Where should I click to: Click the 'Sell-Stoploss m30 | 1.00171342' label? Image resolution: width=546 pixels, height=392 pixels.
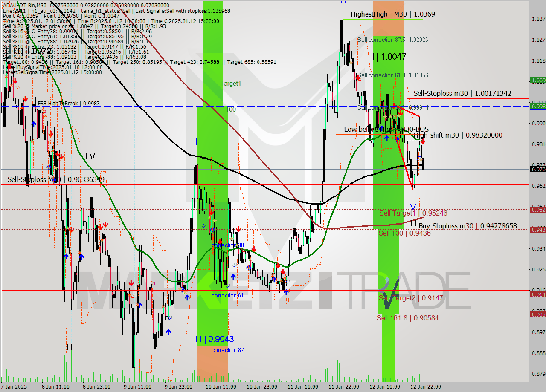(462, 93)
